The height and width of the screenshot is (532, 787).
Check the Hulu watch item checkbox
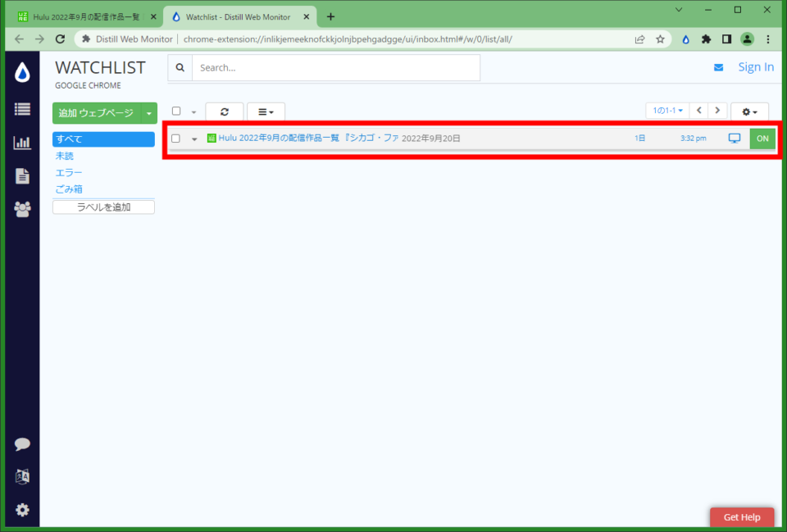click(x=176, y=139)
